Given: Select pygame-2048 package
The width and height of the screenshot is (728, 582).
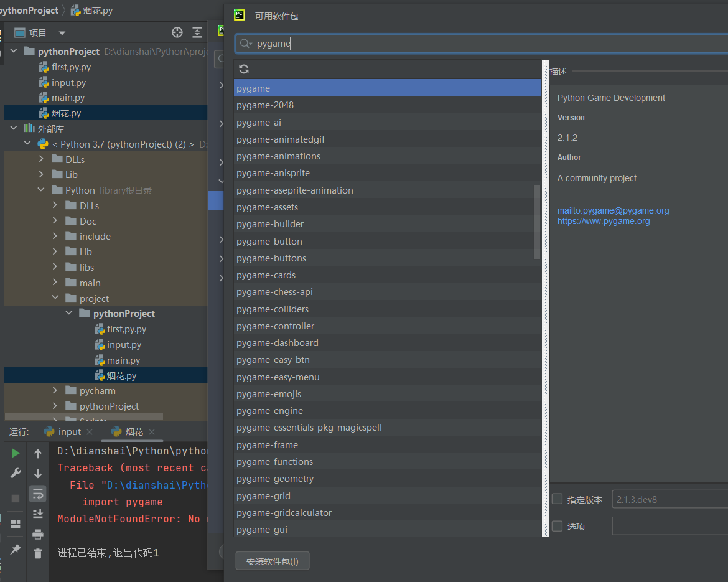Looking at the screenshot, I should tap(387, 105).
